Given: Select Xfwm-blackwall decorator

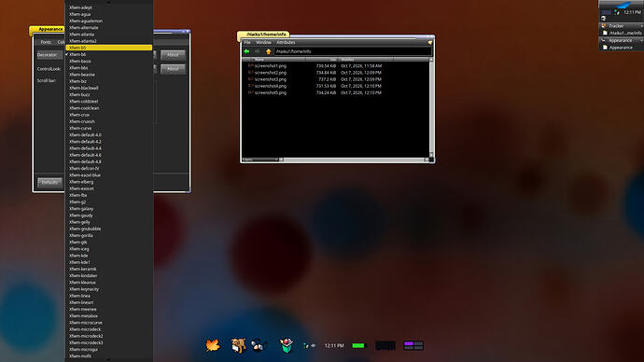Looking at the screenshot, I should (x=109, y=88).
